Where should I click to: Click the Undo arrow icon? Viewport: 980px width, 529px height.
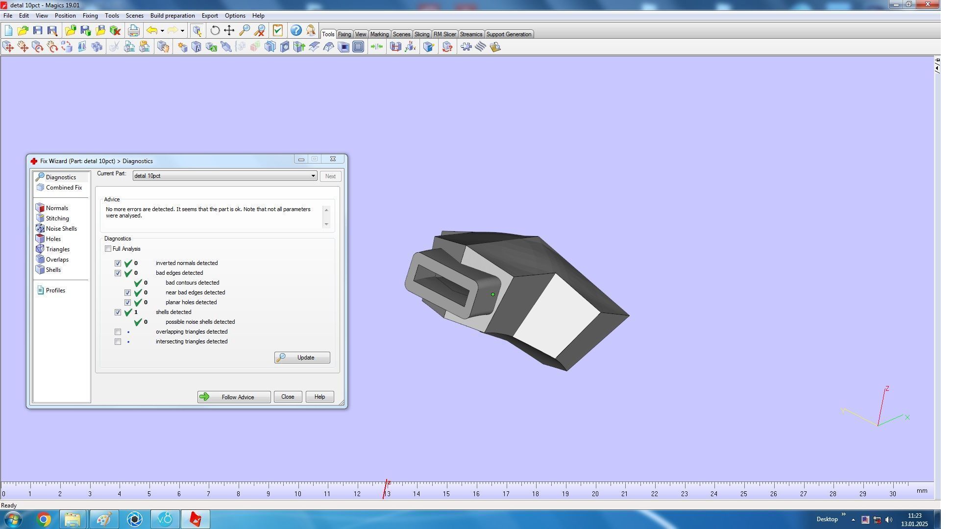click(x=152, y=30)
